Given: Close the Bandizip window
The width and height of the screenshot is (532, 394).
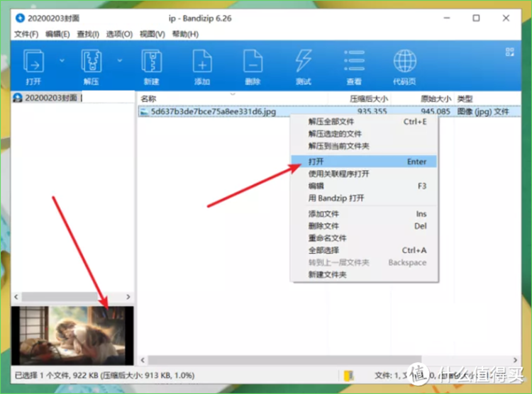Looking at the screenshot, I should (506, 18).
